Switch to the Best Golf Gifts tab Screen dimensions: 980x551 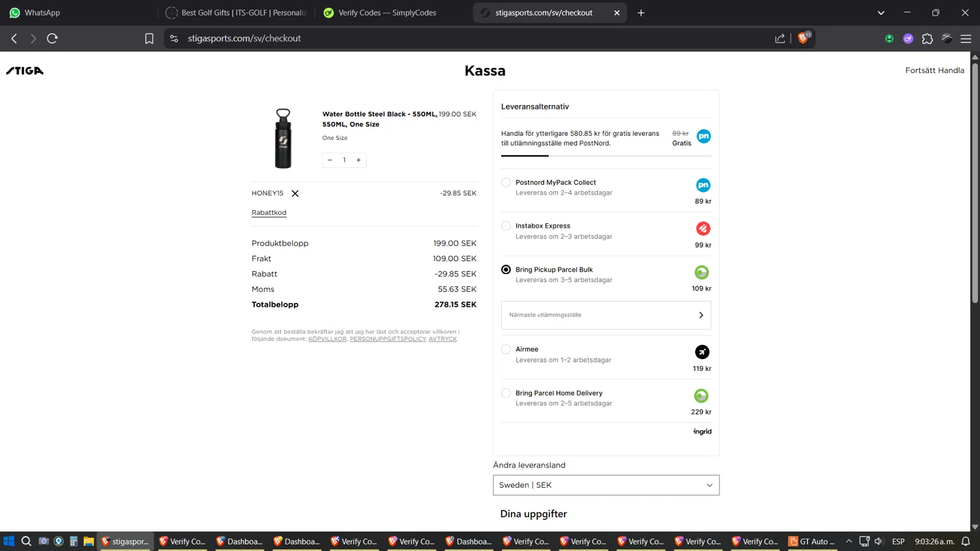[237, 12]
